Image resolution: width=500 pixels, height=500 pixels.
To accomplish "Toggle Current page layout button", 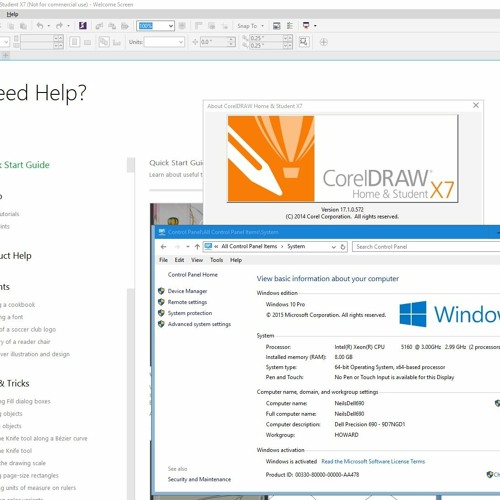I will pyautogui.click(x=117, y=42).
